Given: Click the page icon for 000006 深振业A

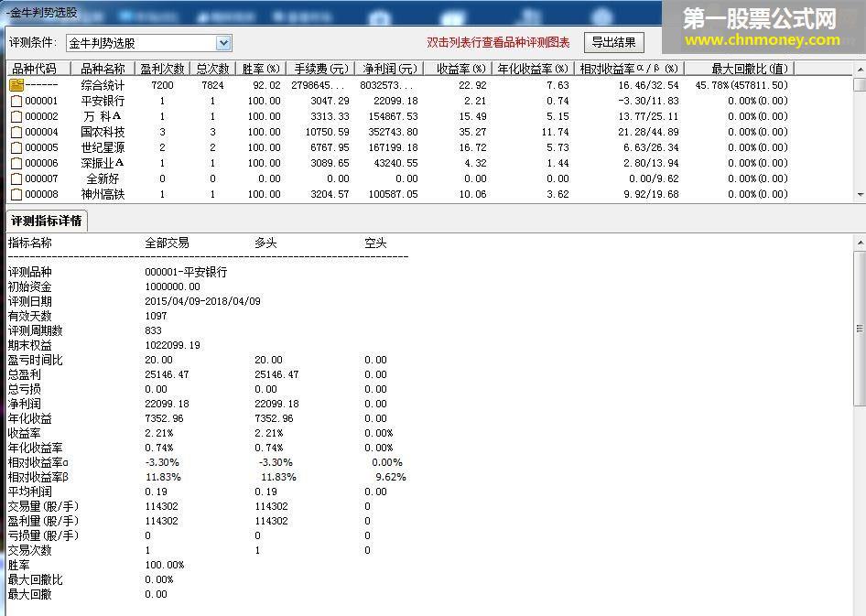Looking at the screenshot, I should click(16, 164).
